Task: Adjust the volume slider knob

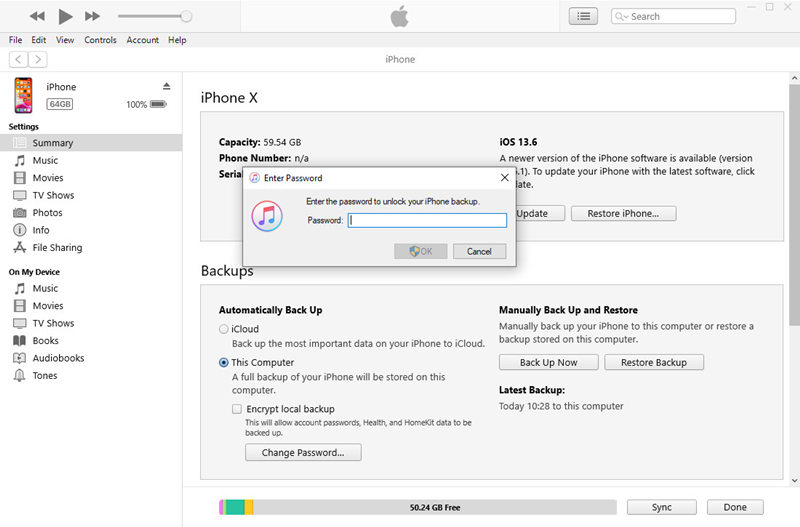Action: (x=186, y=16)
